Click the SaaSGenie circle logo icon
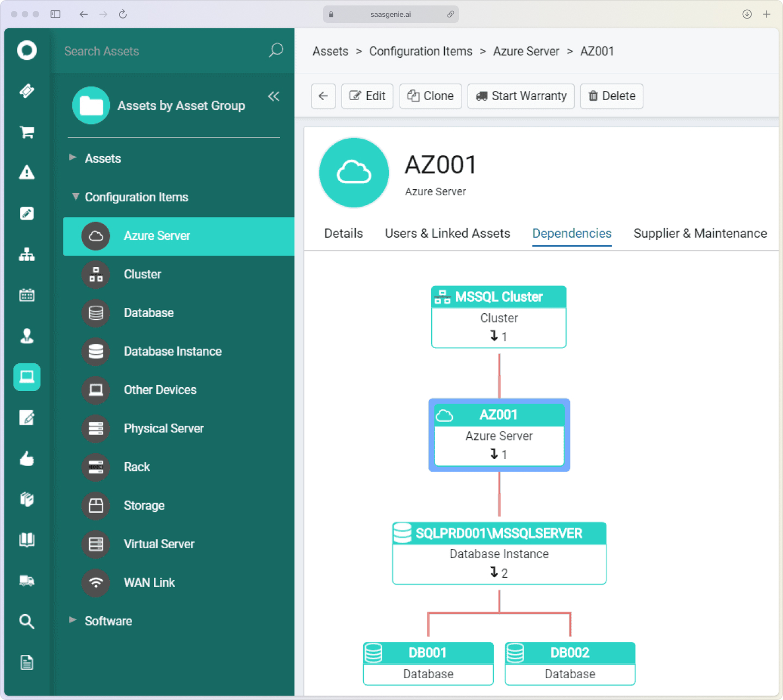 pos(27,51)
